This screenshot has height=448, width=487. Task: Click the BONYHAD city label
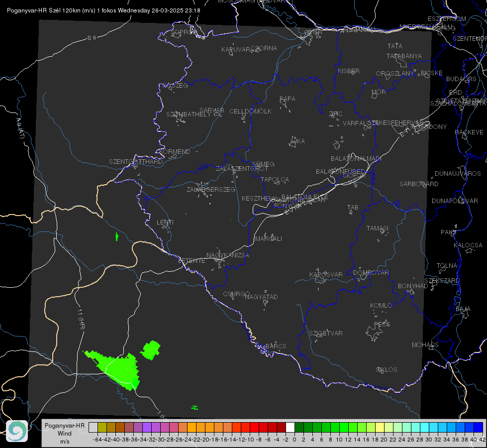click(413, 286)
